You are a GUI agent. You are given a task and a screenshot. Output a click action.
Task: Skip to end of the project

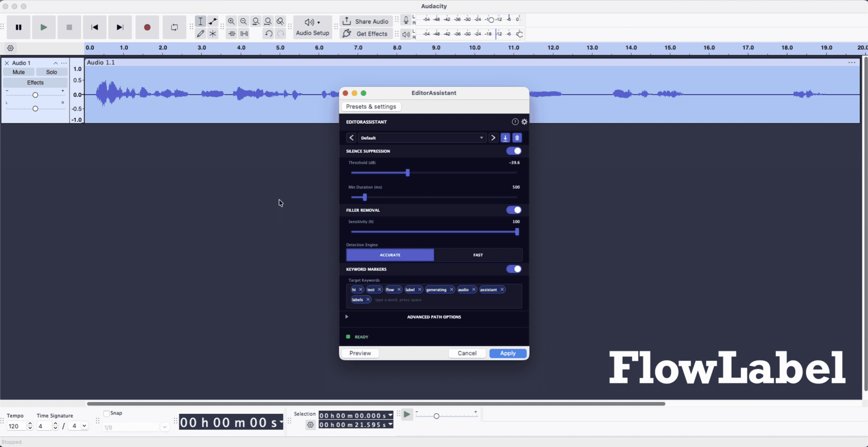coord(120,27)
